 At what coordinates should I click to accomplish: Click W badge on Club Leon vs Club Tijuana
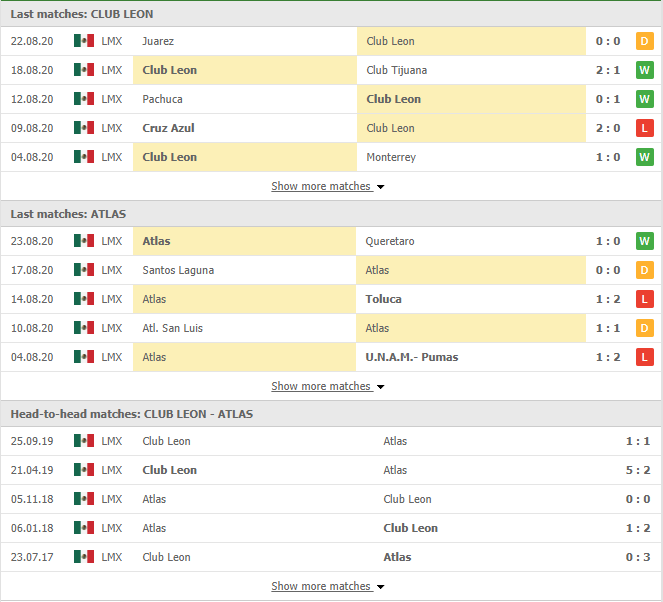(645, 70)
